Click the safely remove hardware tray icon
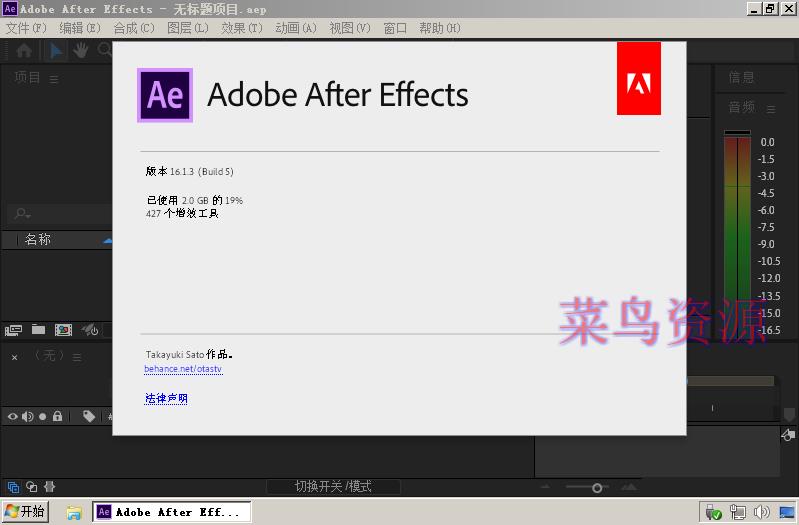This screenshot has height=525, width=799. click(713, 512)
